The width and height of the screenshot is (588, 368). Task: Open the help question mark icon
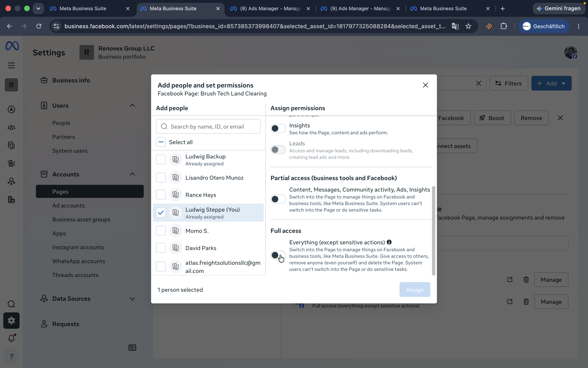(x=11, y=357)
